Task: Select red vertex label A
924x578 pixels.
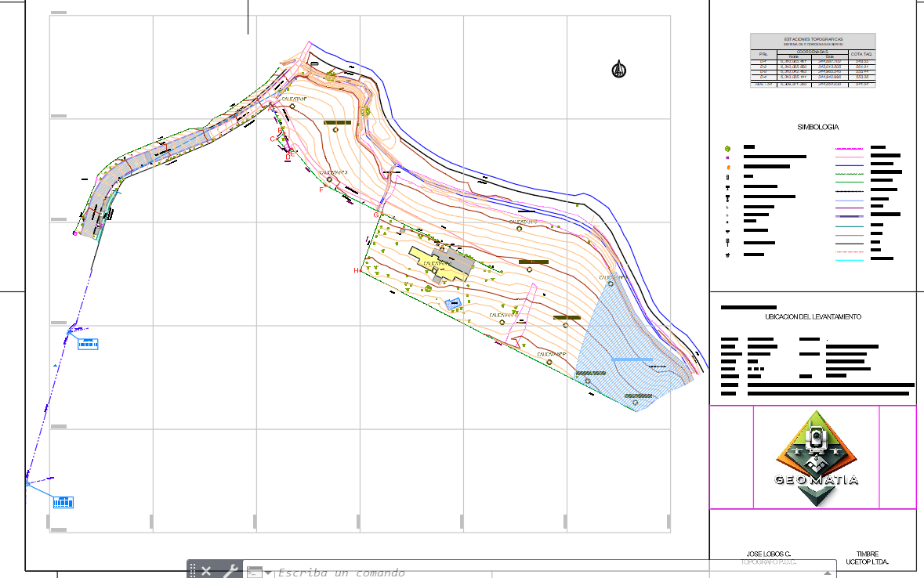Action: pos(270,108)
